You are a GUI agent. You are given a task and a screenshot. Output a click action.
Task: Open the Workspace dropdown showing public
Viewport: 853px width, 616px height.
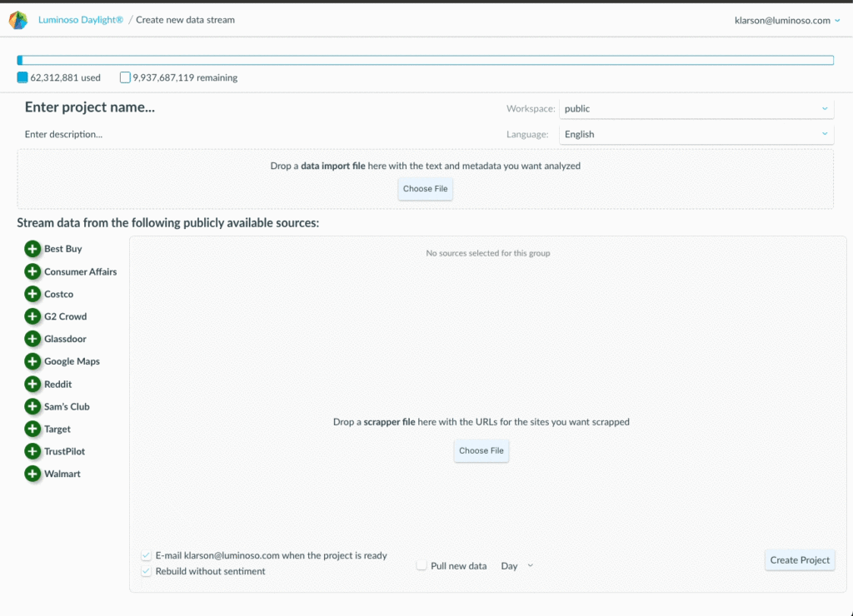(x=696, y=109)
